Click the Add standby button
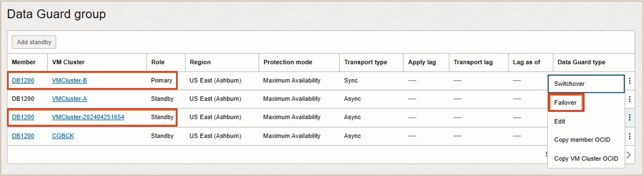The width and height of the screenshot is (644, 176). pos(34,42)
